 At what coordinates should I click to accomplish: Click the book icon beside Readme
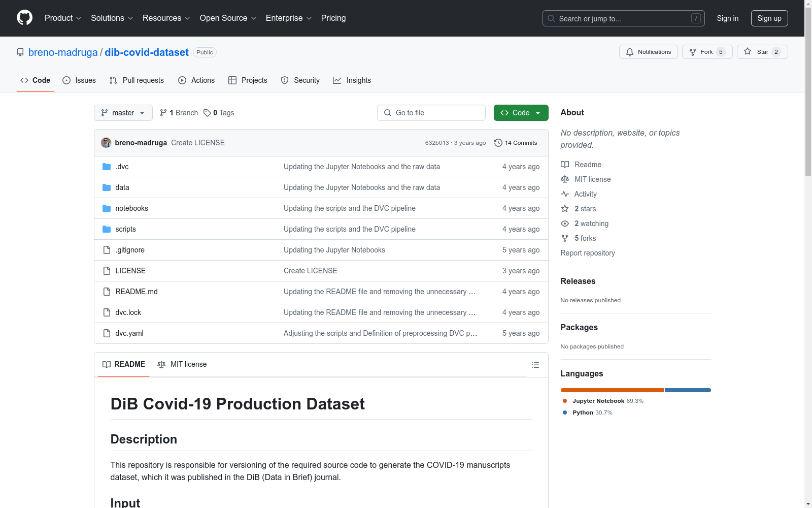pyautogui.click(x=565, y=165)
